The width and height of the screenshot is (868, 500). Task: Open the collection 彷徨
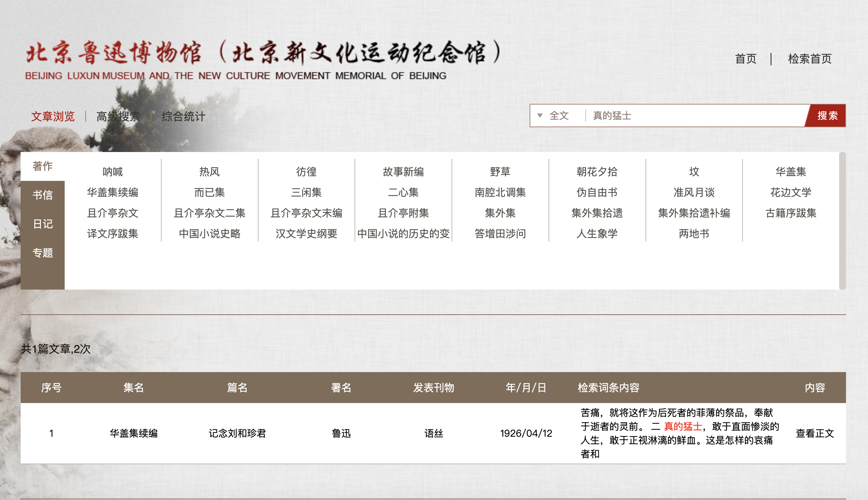click(306, 172)
